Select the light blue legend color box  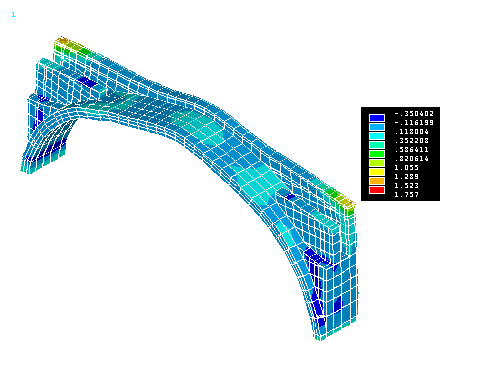coord(377,127)
